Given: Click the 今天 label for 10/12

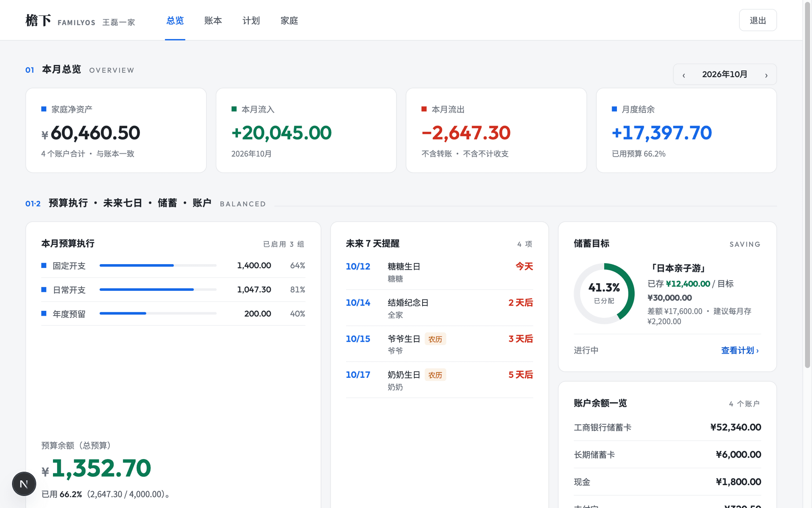Looking at the screenshot, I should (x=524, y=266).
